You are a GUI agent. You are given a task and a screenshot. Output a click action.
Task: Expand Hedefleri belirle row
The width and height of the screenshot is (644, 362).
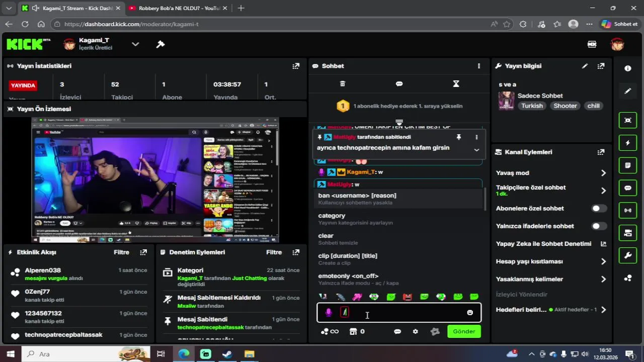coord(603,310)
